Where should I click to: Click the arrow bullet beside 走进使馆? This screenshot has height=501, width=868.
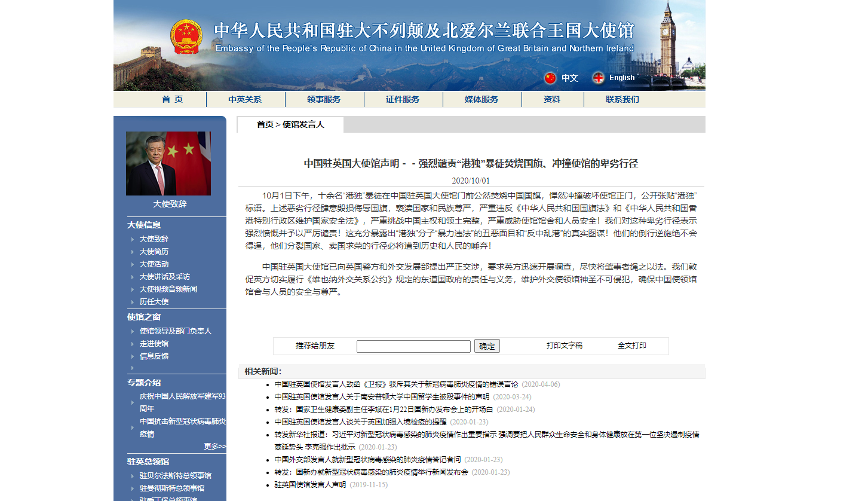coord(133,344)
